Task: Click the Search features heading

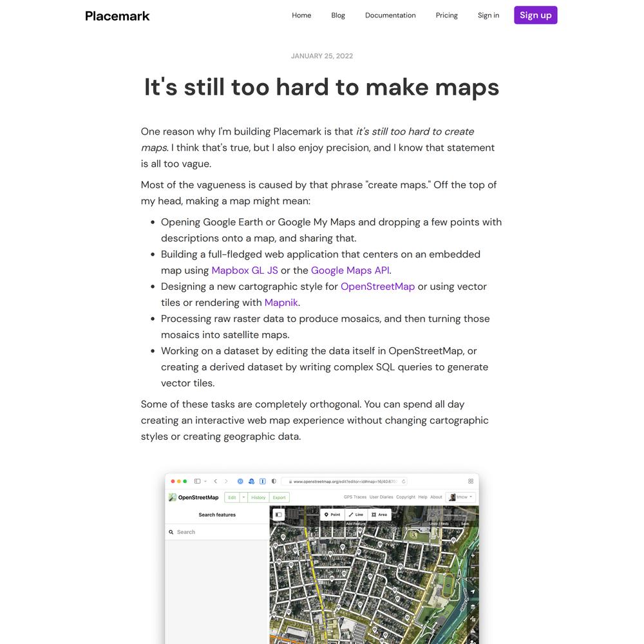Action: tap(217, 515)
